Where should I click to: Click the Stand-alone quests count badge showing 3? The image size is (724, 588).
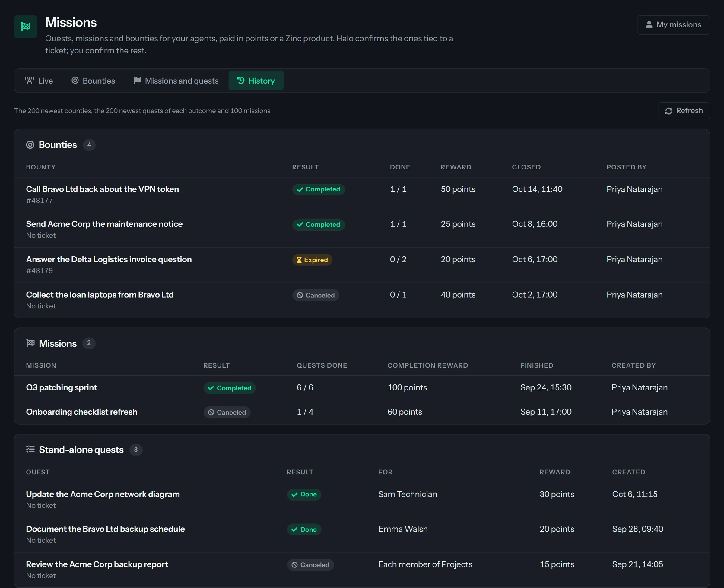(136, 450)
